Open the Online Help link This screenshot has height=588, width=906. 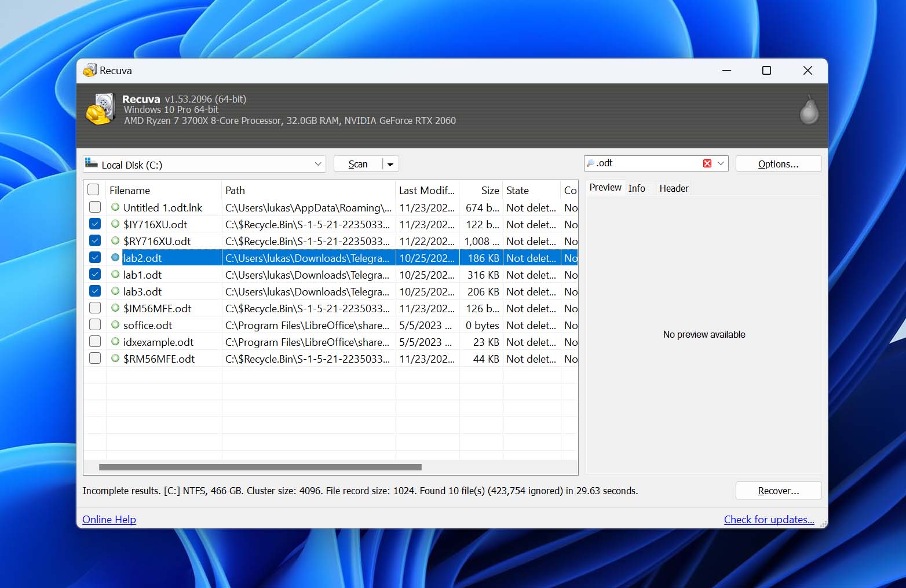coord(109,520)
